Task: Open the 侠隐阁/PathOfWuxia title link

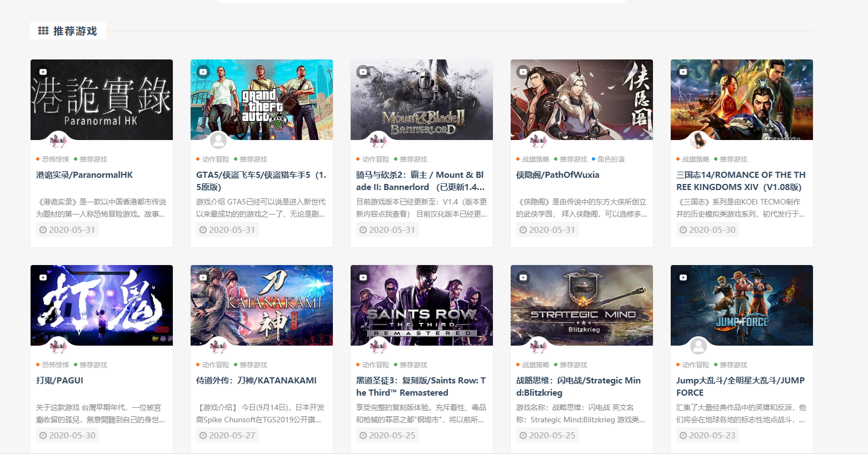Action: click(558, 175)
